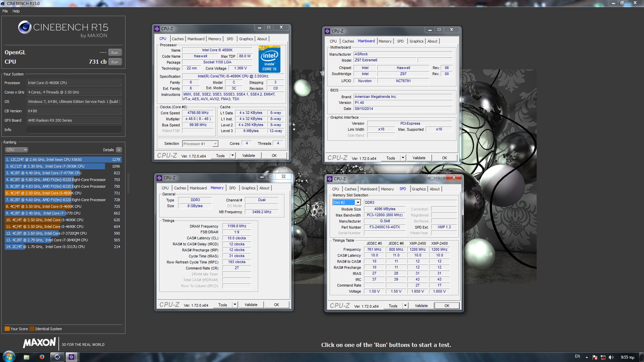
Task: Run the CPU benchmark test
Action: 115,62
